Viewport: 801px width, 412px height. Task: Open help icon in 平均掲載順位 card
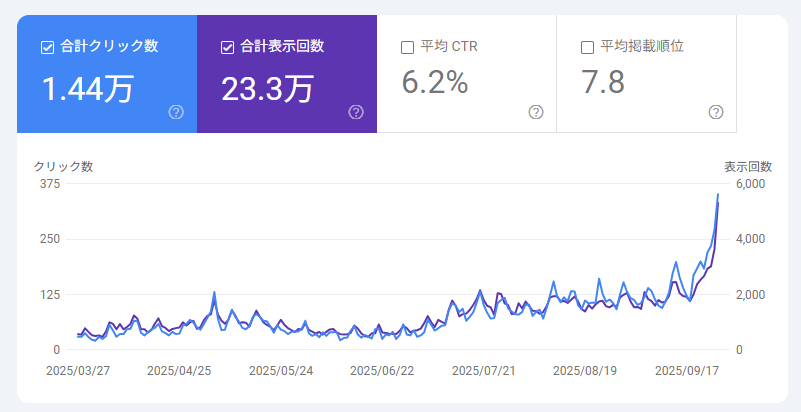[x=716, y=112]
